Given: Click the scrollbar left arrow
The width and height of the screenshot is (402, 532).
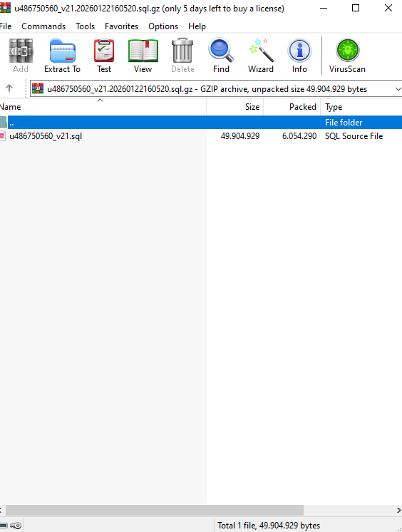Looking at the screenshot, I should [x=1, y=510].
